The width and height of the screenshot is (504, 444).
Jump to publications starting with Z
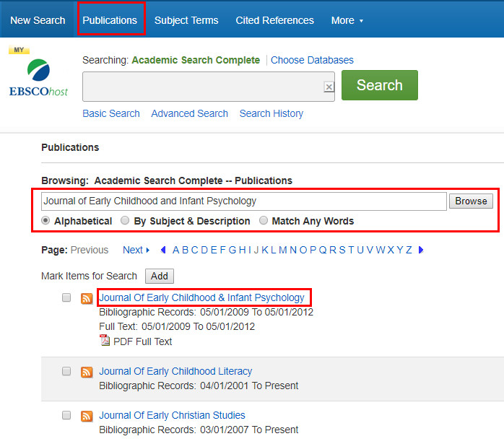[409, 250]
